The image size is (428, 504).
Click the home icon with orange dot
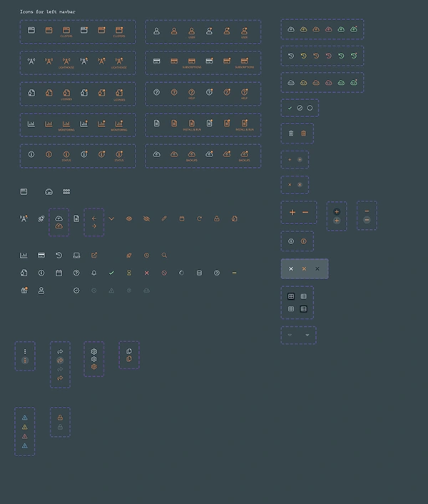pos(24,291)
